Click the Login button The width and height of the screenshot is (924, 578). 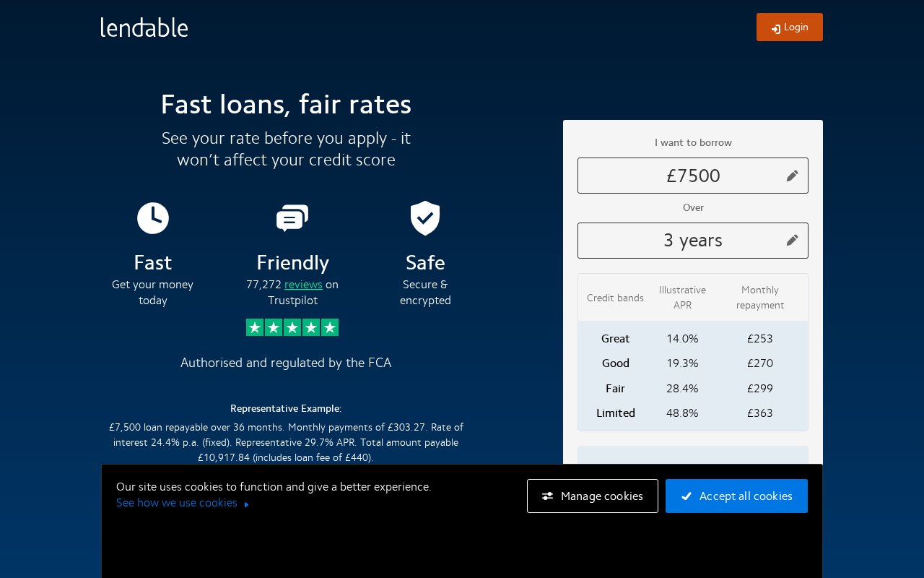pyautogui.click(x=789, y=27)
